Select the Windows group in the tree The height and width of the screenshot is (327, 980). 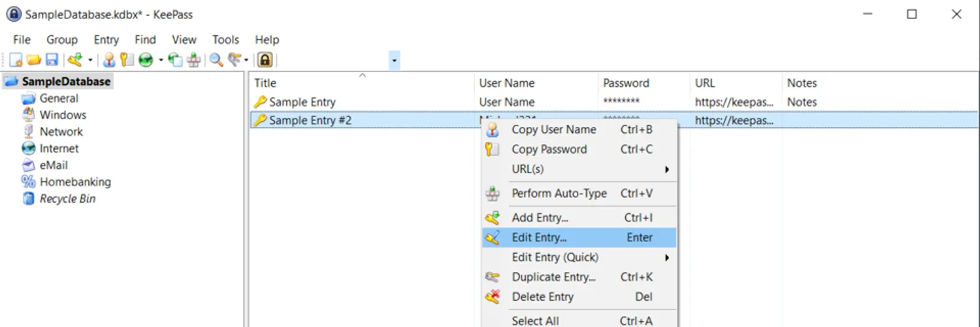[63, 115]
